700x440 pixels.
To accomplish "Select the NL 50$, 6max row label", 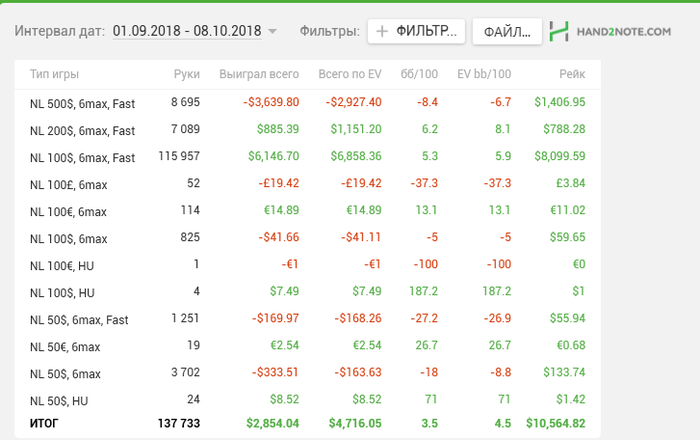I will click(65, 374).
